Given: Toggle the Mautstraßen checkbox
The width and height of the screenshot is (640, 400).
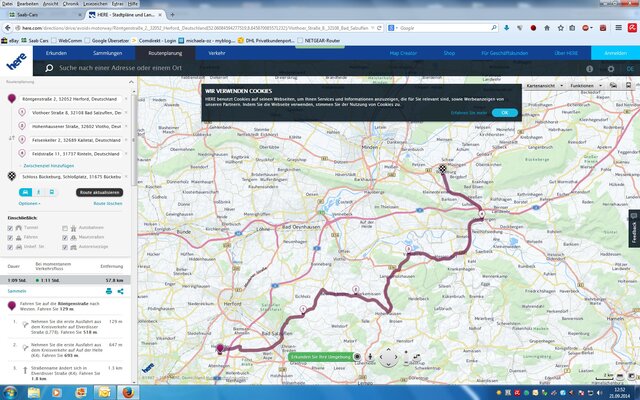Looking at the screenshot, I should [x=65, y=238].
